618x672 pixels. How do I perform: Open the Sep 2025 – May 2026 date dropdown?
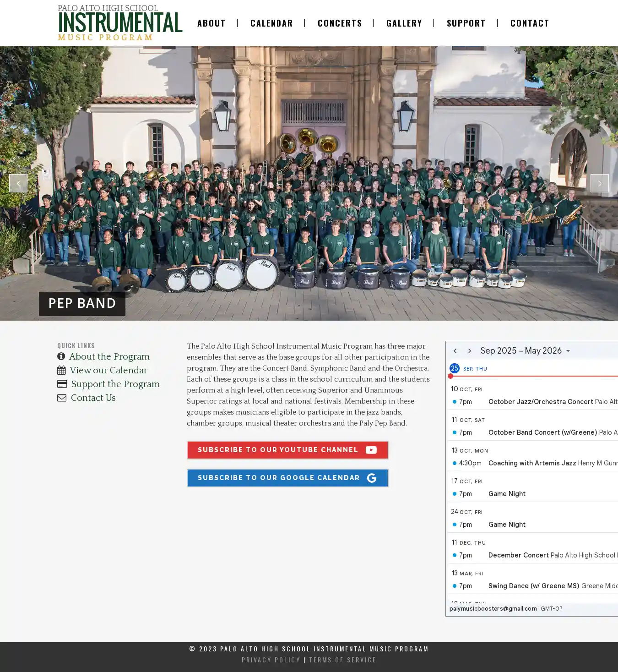point(525,351)
